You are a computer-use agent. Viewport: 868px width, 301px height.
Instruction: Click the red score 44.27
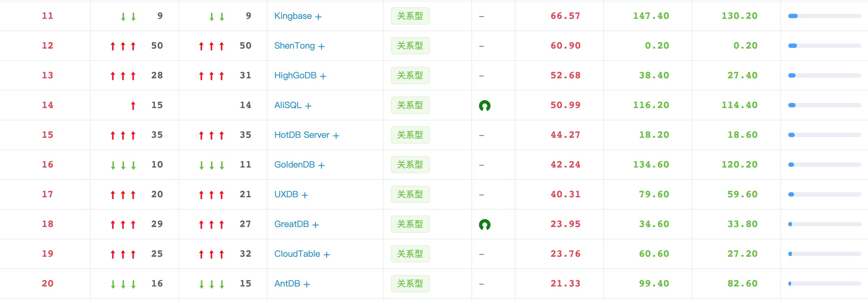(x=565, y=135)
